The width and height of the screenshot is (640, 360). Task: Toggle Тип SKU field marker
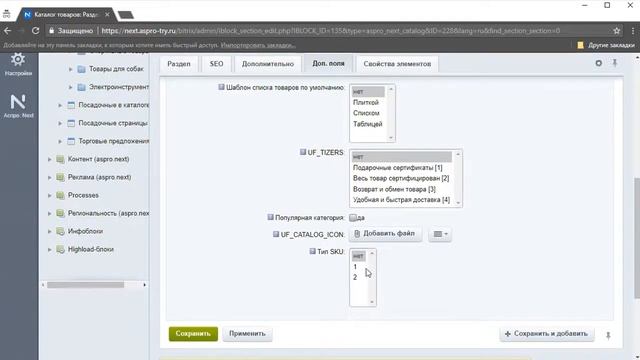312,251
